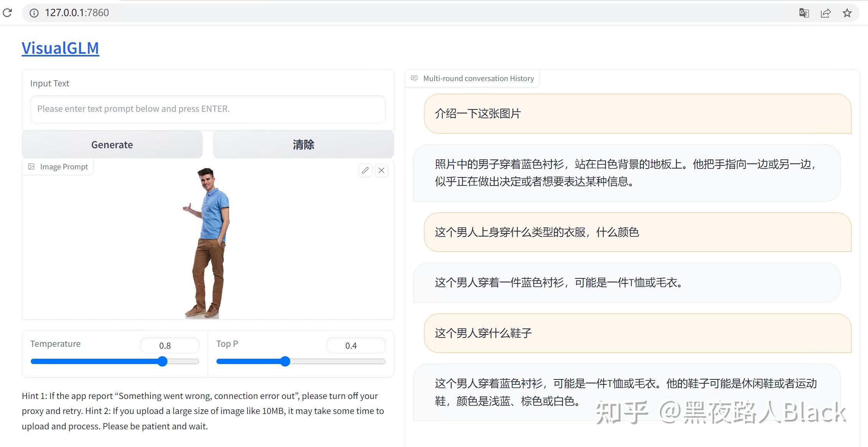This screenshot has height=447, width=868.
Task: Remove the uploaded image with X icon
Action: [381, 170]
